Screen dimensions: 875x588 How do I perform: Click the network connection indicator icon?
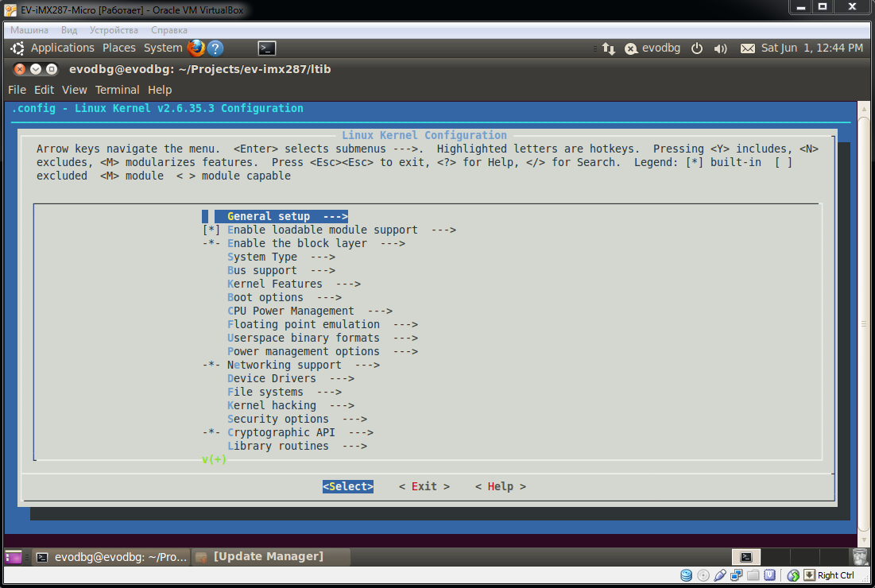point(609,48)
